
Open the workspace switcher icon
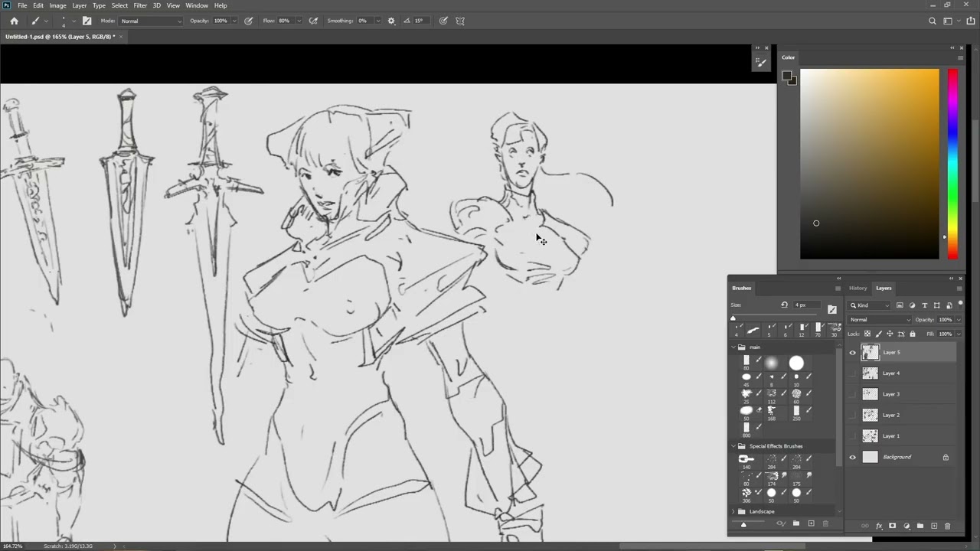(948, 21)
